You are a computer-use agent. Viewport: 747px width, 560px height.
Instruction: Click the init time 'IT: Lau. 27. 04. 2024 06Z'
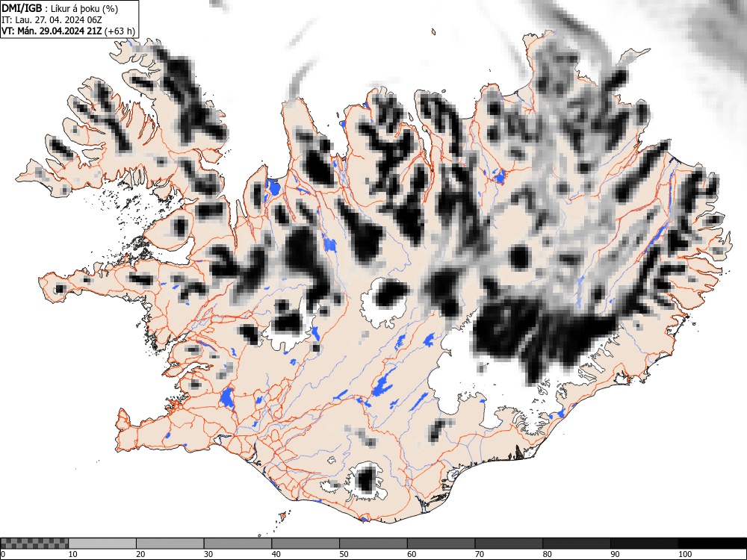click(x=52, y=20)
